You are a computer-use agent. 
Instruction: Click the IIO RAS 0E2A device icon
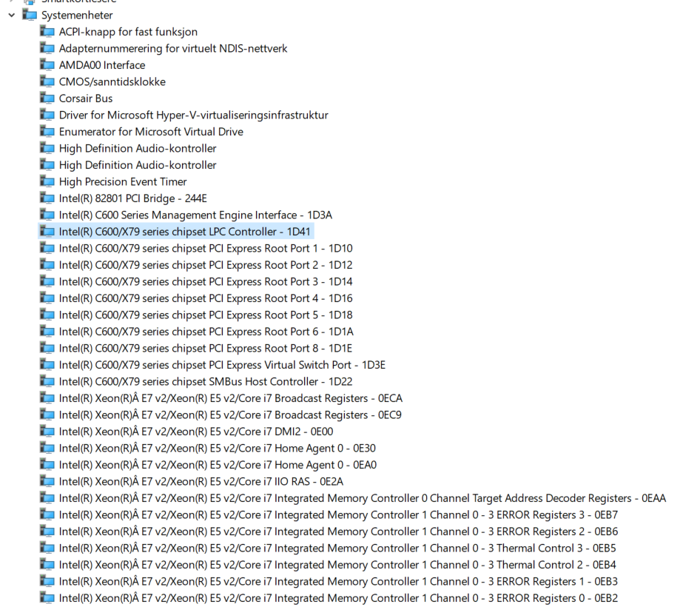pyautogui.click(x=47, y=481)
